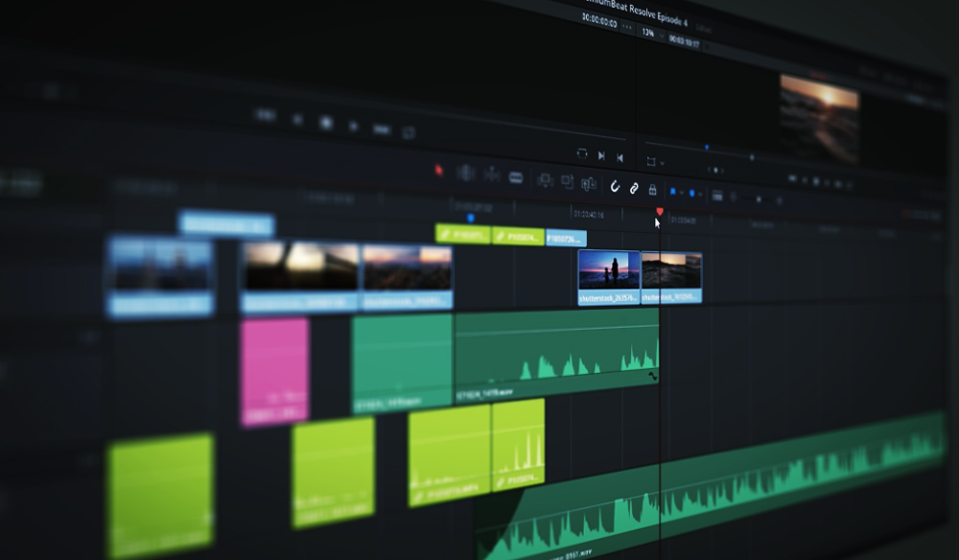959x560 pixels.
Task: Click the loop playback icon above the toolbar
Action: tap(582, 153)
